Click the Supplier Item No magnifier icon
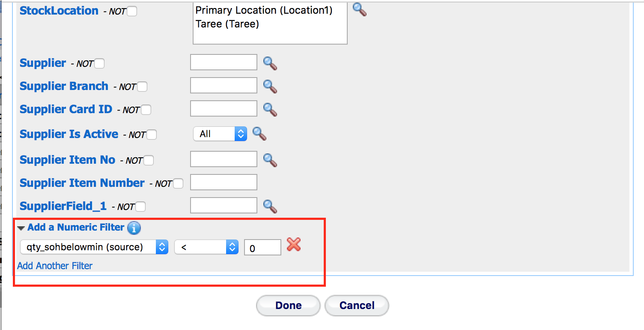Image resolution: width=644 pixels, height=330 pixels. point(270,160)
